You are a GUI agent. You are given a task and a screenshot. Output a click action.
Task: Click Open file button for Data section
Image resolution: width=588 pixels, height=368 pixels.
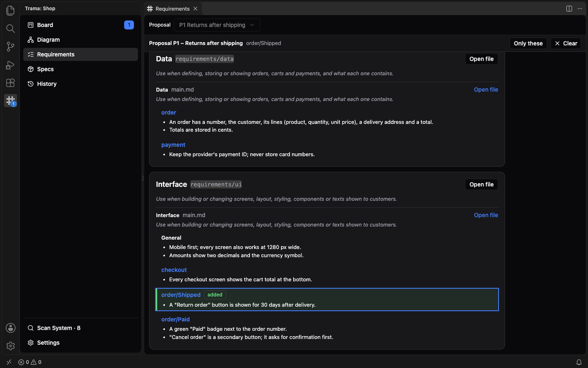[481, 59]
